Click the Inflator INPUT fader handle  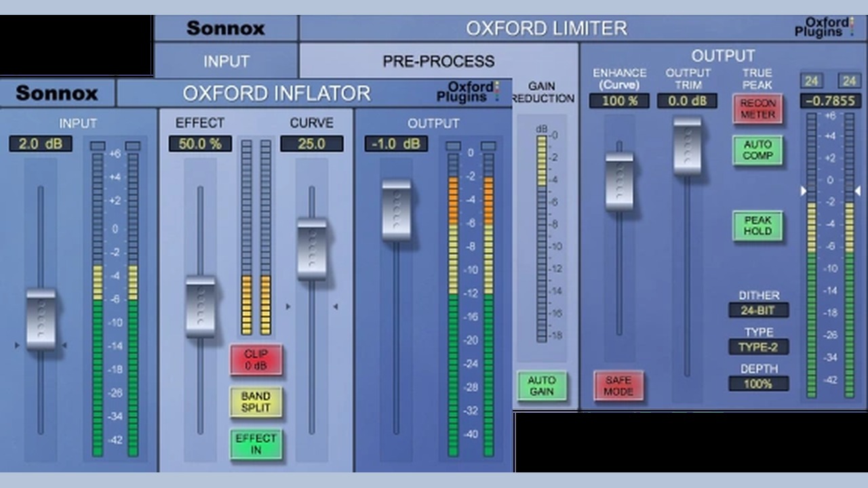[41, 319]
